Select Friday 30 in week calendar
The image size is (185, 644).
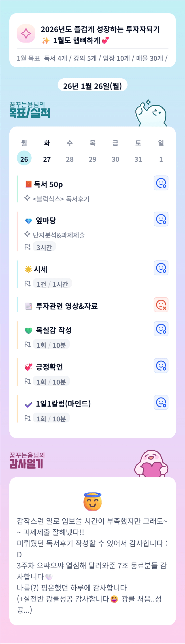point(115,159)
